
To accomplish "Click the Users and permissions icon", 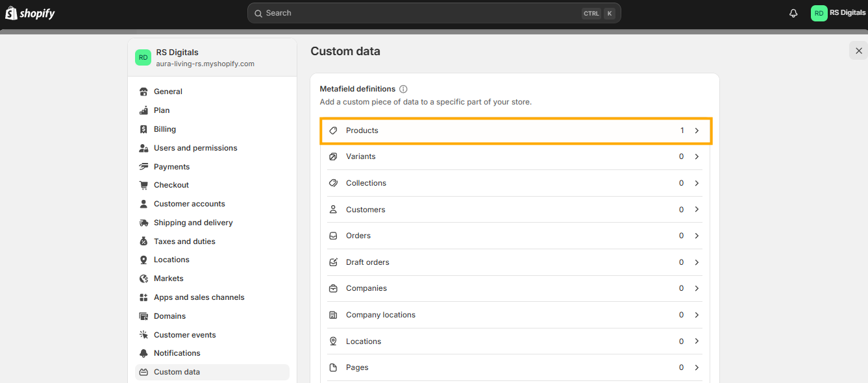I will pyautogui.click(x=143, y=148).
